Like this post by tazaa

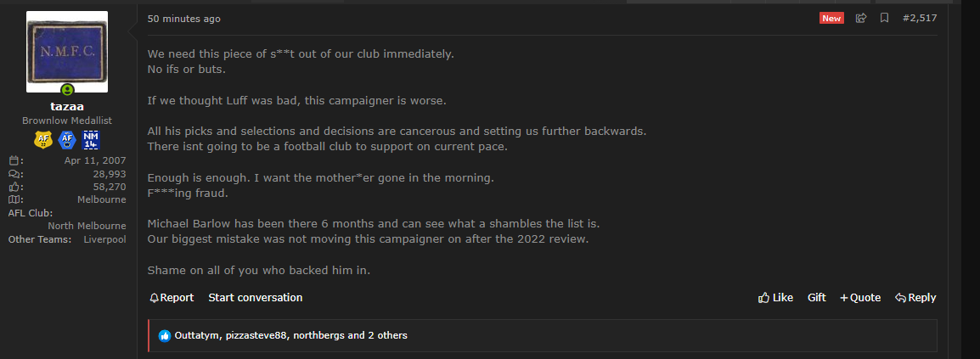click(x=775, y=298)
